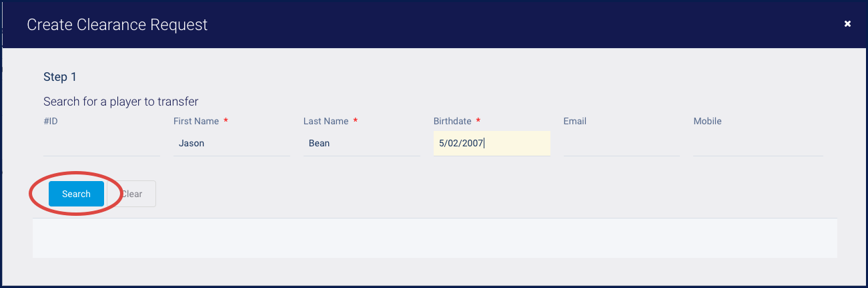Click the Last Name label
868x288 pixels.
pos(326,121)
